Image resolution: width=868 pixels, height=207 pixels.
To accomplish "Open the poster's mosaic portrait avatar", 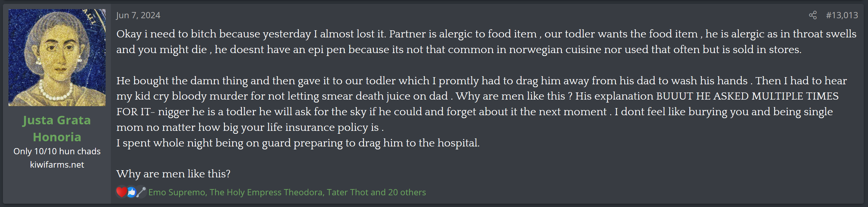I will tap(57, 58).
